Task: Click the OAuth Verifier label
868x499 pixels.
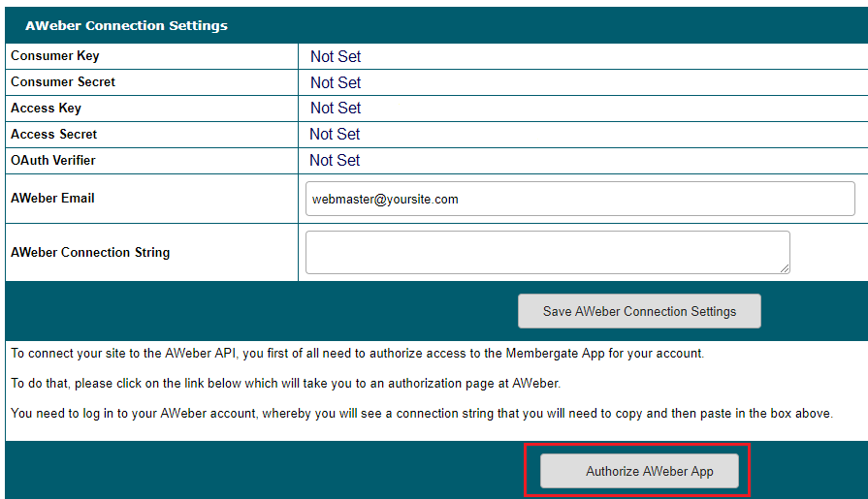Action: [53, 160]
